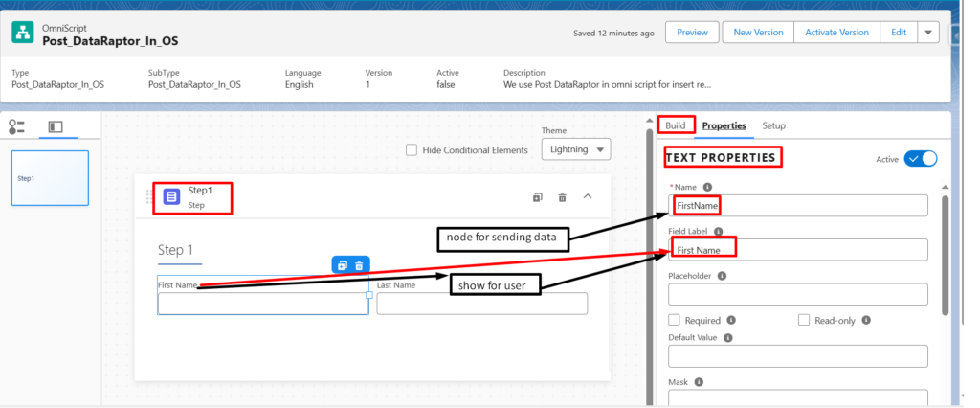The image size is (980, 408).
Task: Show info tooltip for Default Value
Action: point(728,337)
